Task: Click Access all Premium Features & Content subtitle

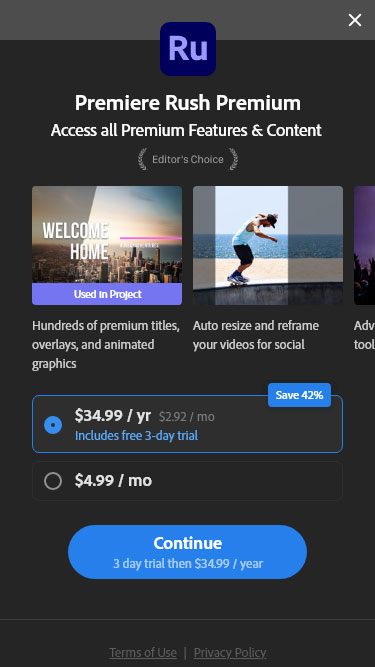Action: tap(186, 130)
